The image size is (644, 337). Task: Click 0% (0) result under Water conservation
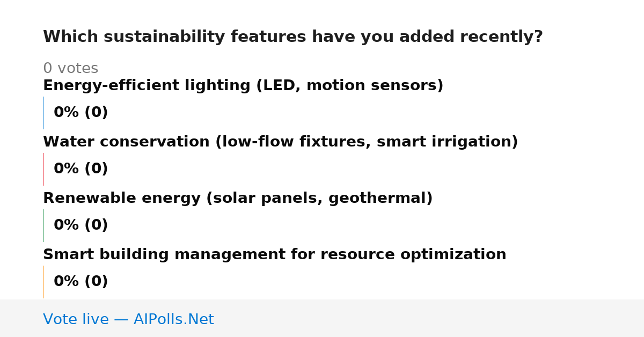pyautogui.click(x=81, y=169)
